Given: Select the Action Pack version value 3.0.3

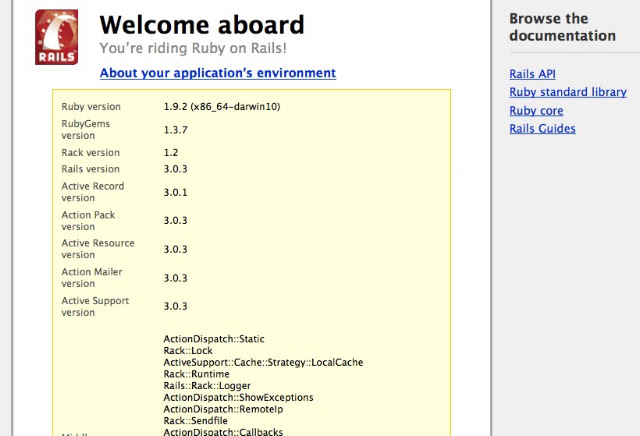Looking at the screenshot, I should [x=176, y=220].
